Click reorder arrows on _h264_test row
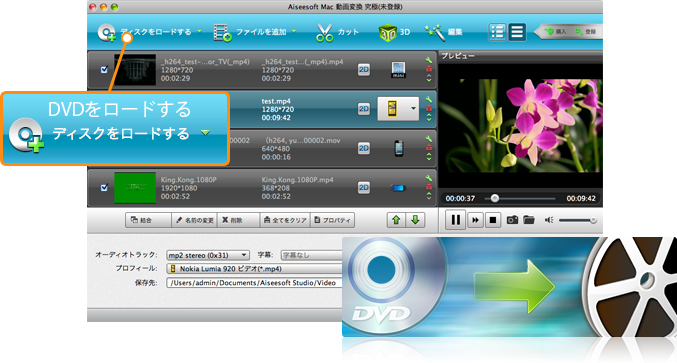The height and width of the screenshot is (363, 677). 429,78
